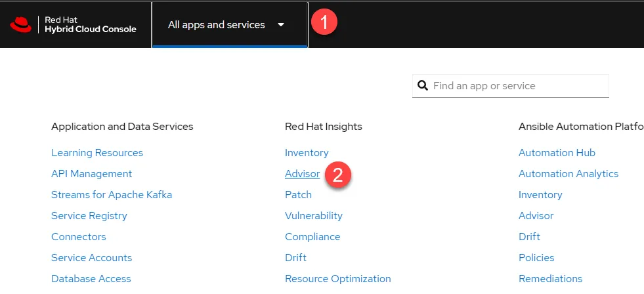Screen dimensions: 644x294
Task: Expand the All apps and services caret
Action: point(281,25)
